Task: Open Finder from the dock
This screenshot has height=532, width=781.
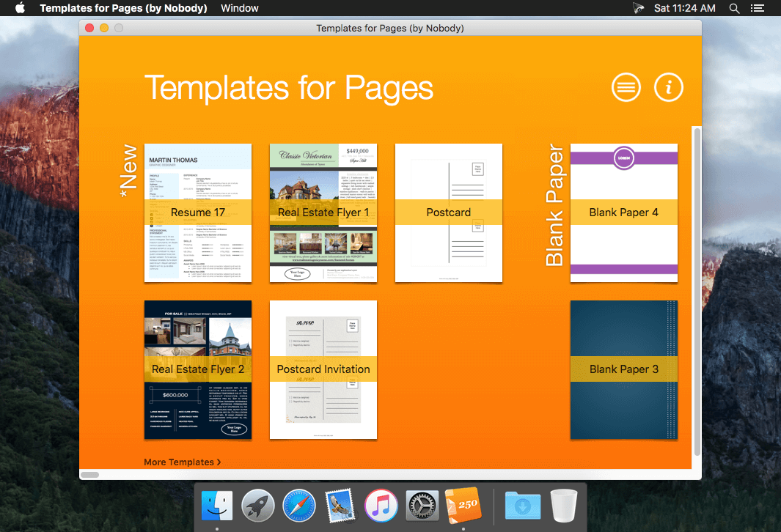Action: tap(217, 506)
